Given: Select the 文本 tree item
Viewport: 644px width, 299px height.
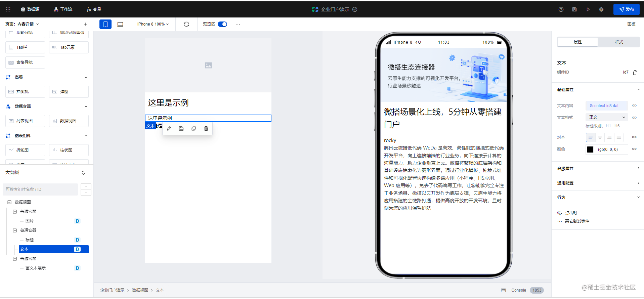Looking at the screenshot, I should click(54, 249).
